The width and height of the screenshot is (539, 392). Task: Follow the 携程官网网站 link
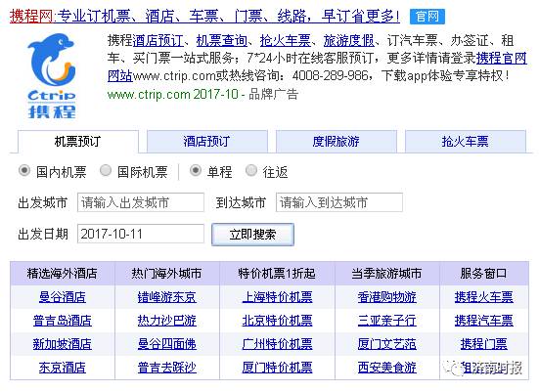(x=501, y=58)
